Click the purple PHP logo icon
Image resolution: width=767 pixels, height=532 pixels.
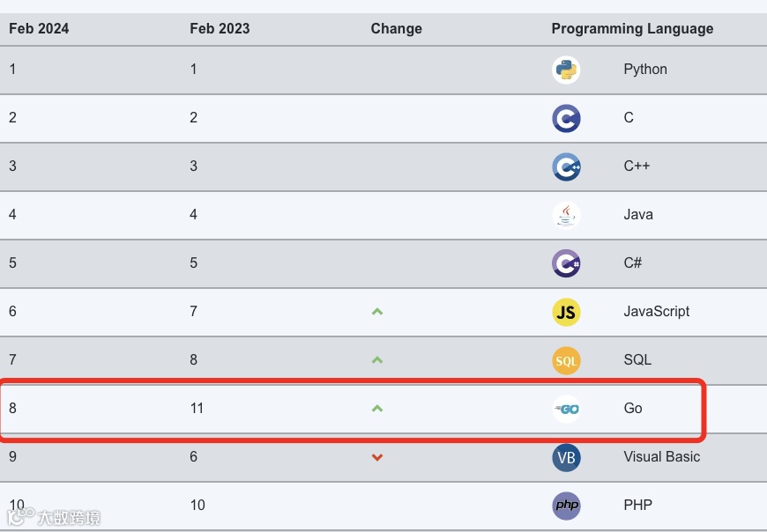pos(566,506)
